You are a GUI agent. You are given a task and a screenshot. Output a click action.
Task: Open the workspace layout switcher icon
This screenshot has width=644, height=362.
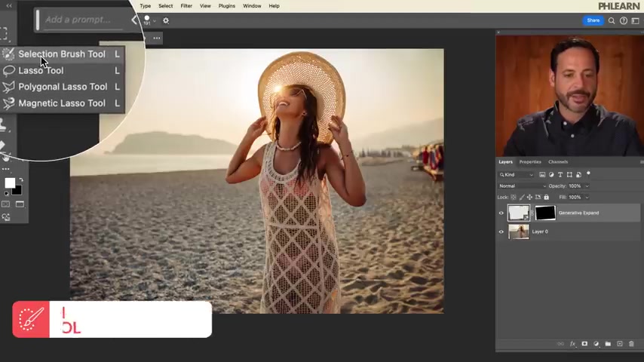[636, 20]
